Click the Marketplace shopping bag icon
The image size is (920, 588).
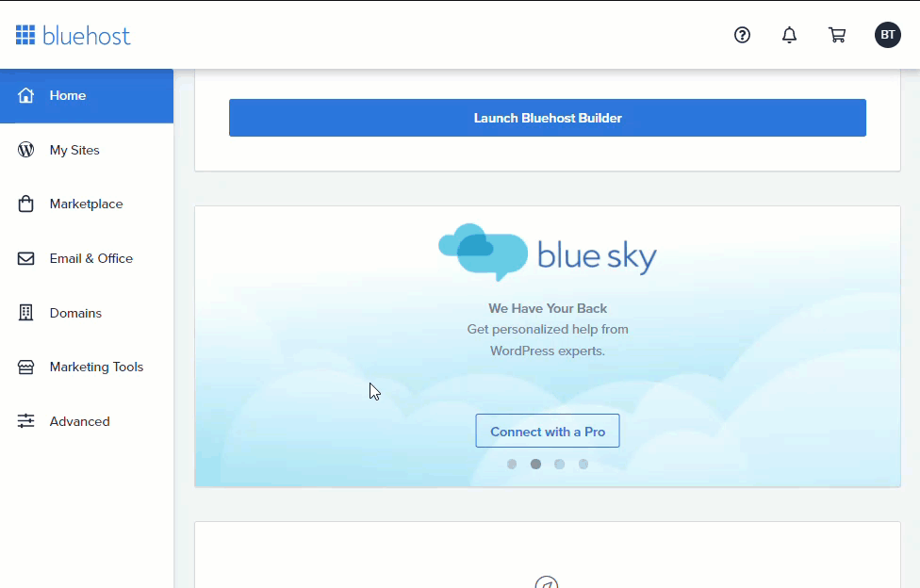click(26, 204)
